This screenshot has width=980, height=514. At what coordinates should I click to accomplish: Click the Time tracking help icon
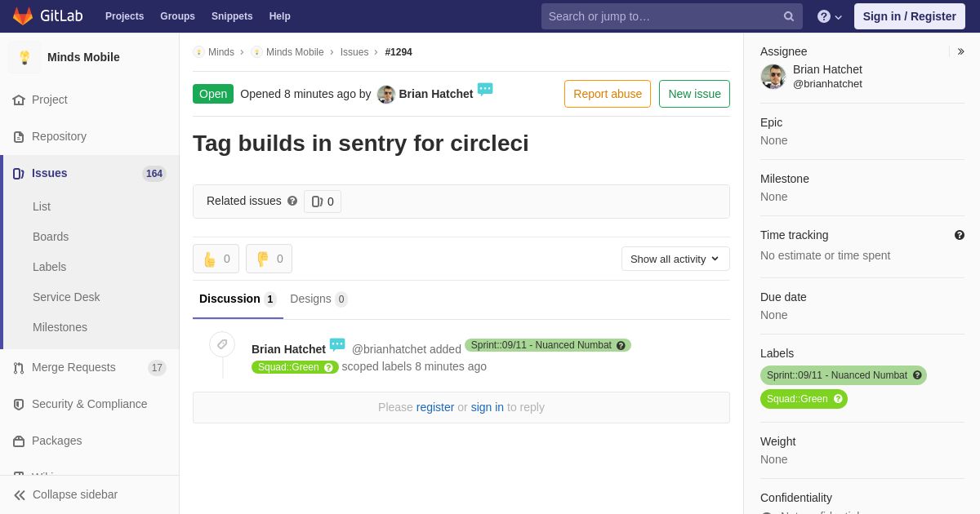pos(960,235)
